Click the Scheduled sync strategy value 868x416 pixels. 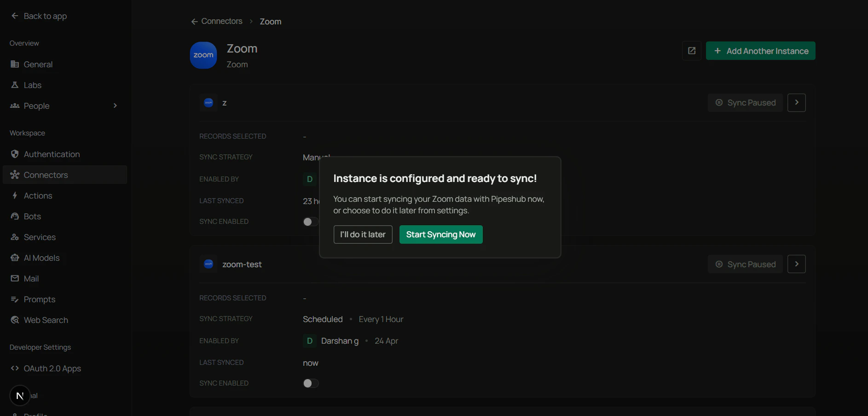(323, 319)
